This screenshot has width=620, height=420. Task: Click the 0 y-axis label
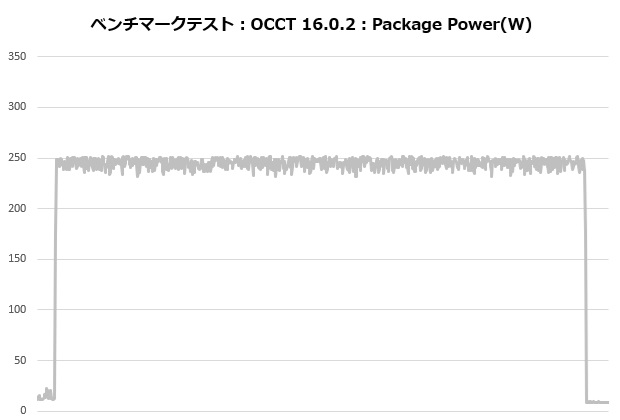pyautogui.click(x=23, y=410)
